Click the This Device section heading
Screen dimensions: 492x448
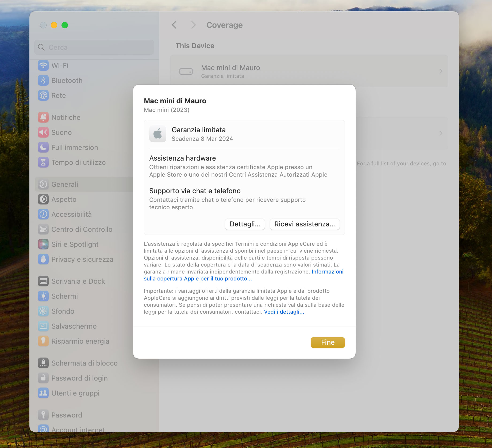click(195, 46)
